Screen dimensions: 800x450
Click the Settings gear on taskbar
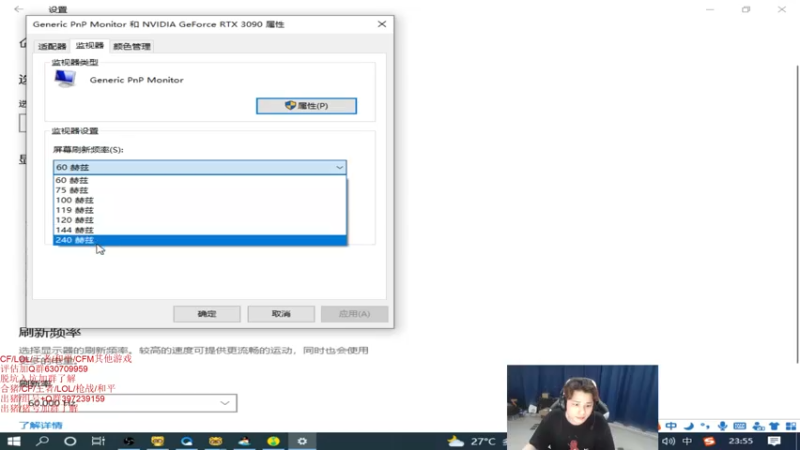coord(302,441)
